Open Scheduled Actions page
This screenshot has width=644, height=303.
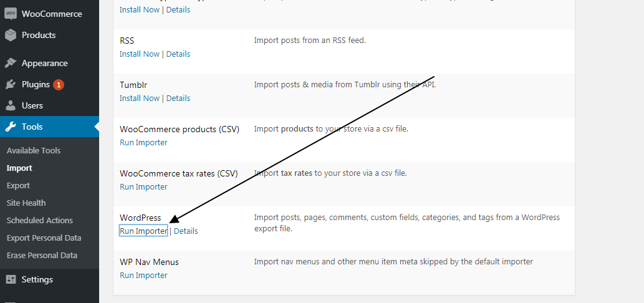[x=40, y=221]
